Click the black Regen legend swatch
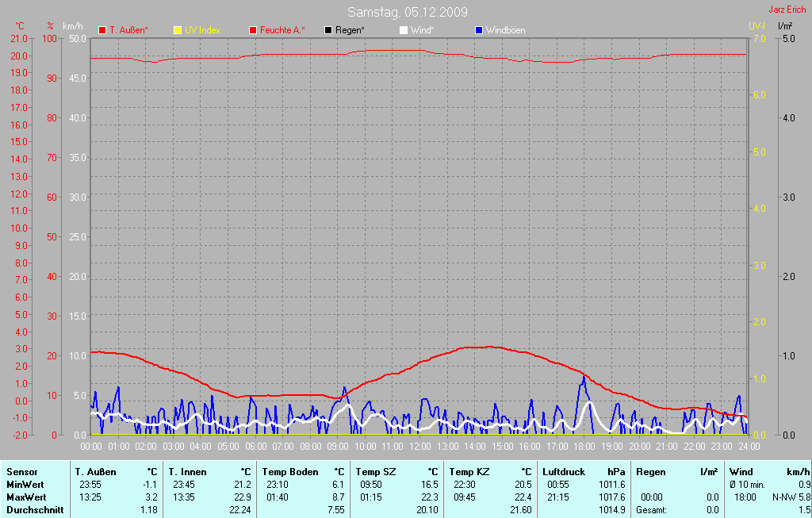The image size is (812, 518). (328, 30)
